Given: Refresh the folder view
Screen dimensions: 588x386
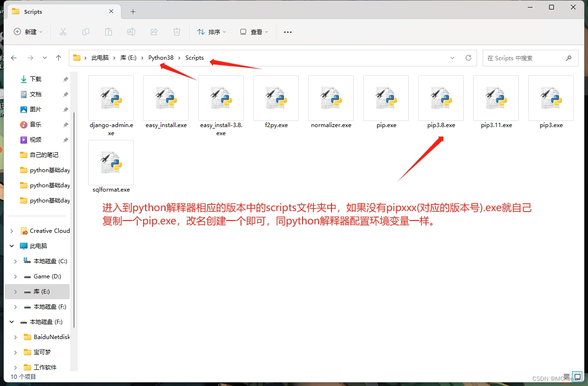Looking at the screenshot, I should [469, 58].
